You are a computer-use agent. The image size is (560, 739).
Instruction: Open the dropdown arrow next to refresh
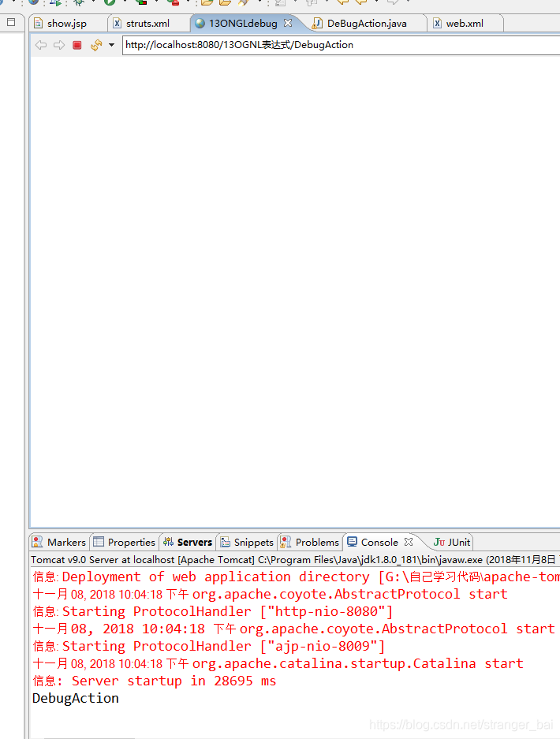(x=112, y=45)
